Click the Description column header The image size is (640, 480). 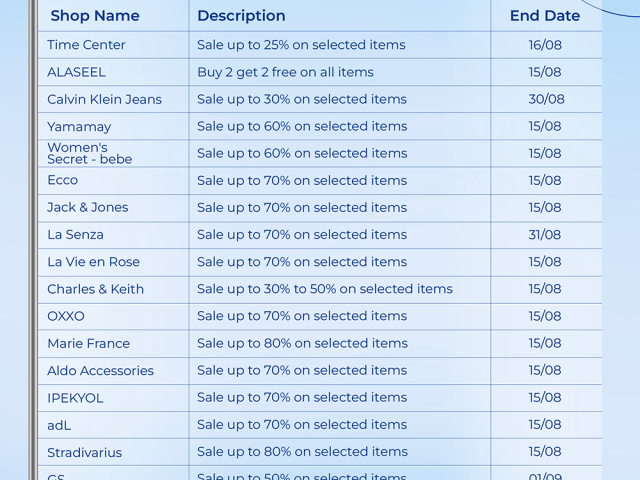coord(241,16)
